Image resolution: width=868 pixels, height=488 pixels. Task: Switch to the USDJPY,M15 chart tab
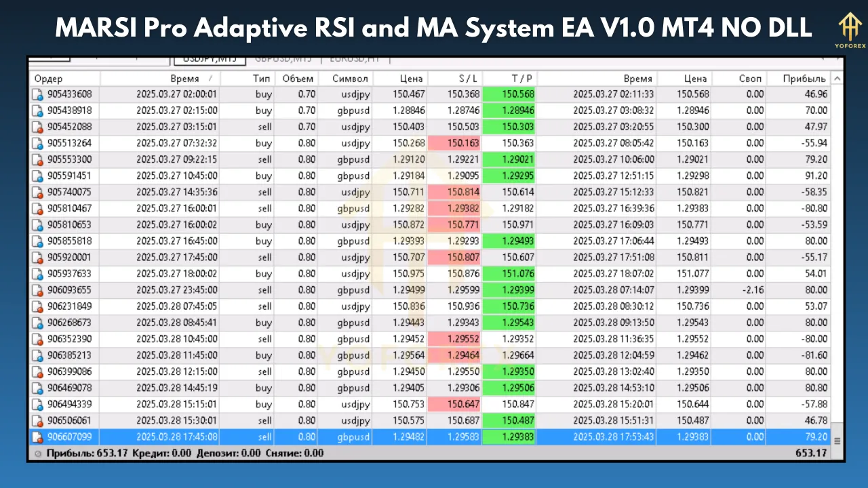click(x=209, y=60)
